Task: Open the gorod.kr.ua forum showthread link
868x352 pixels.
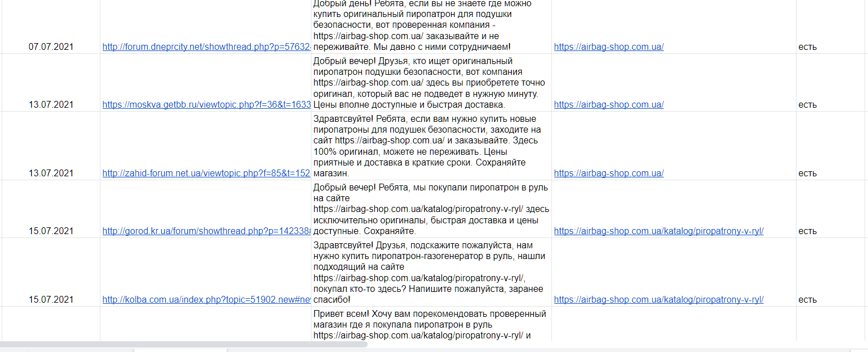Action: pyautogui.click(x=207, y=231)
